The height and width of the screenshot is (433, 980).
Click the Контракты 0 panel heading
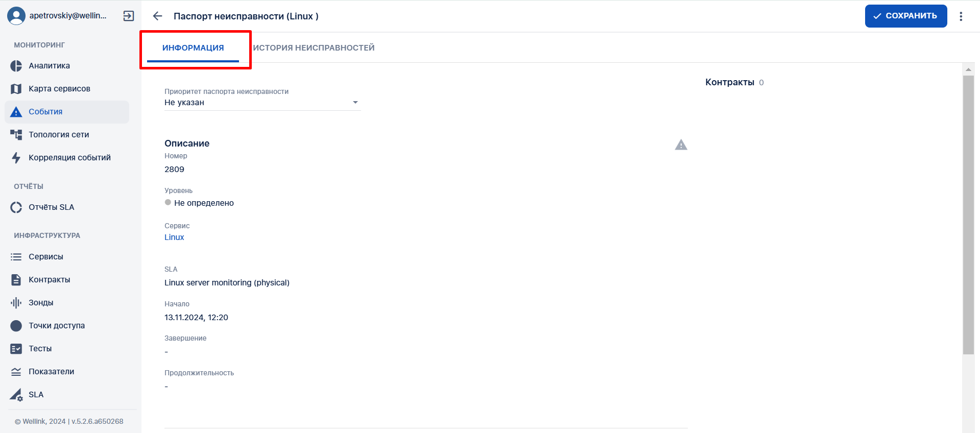click(x=734, y=82)
